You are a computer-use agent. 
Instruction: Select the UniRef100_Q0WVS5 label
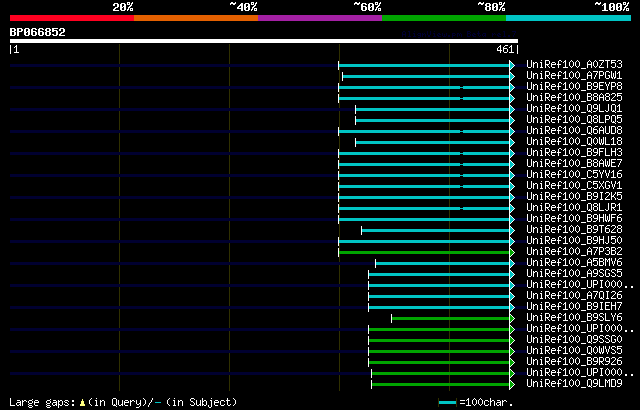pos(574,351)
